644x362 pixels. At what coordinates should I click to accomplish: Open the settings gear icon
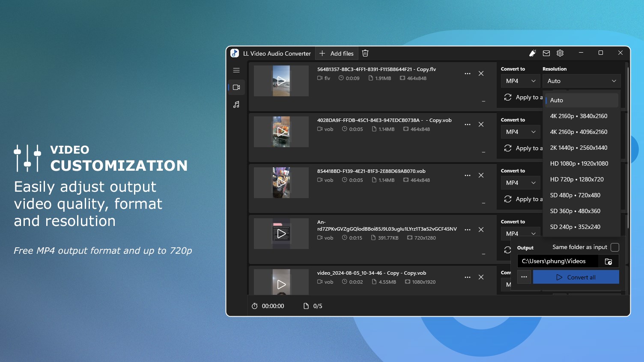[560, 53]
